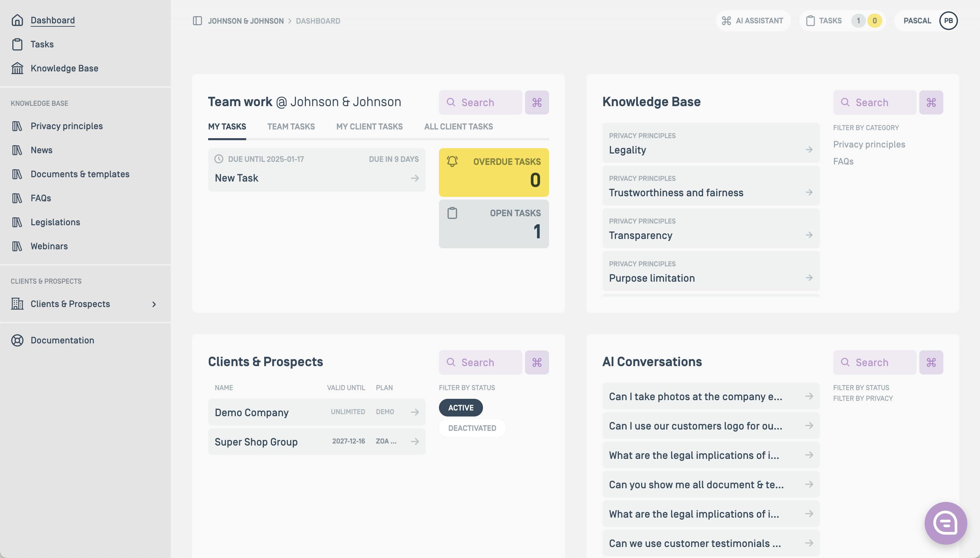Image resolution: width=980 pixels, height=558 pixels.
Task: Open the Knowledge Base bank icon
Action: tap(17, 68)
